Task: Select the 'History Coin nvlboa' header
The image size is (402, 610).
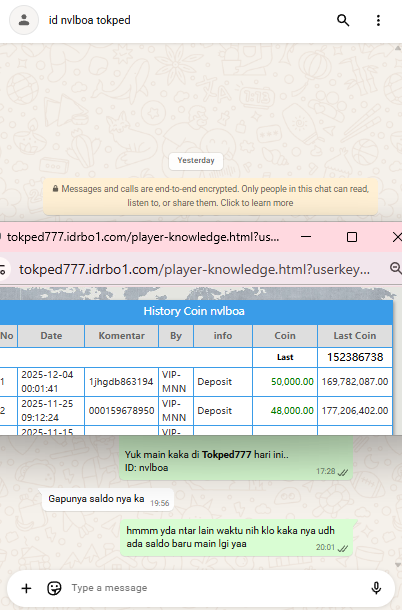Action: pos(194,311)
